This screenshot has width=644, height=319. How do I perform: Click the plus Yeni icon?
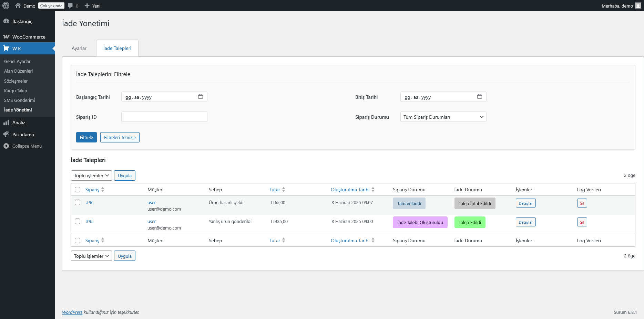87,6
